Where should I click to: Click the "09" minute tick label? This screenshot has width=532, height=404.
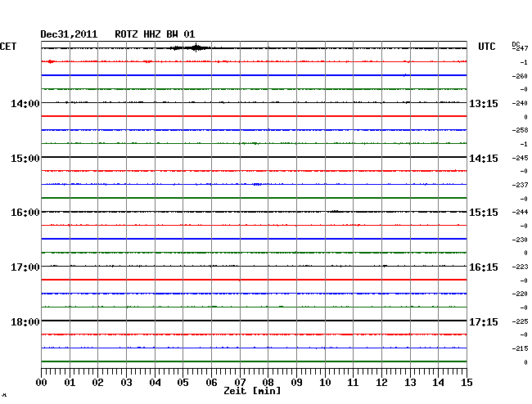[296, 383]
